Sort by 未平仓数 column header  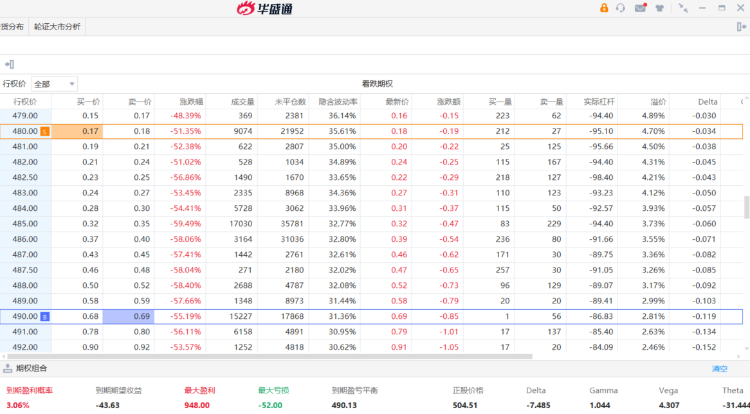point(290,101)
